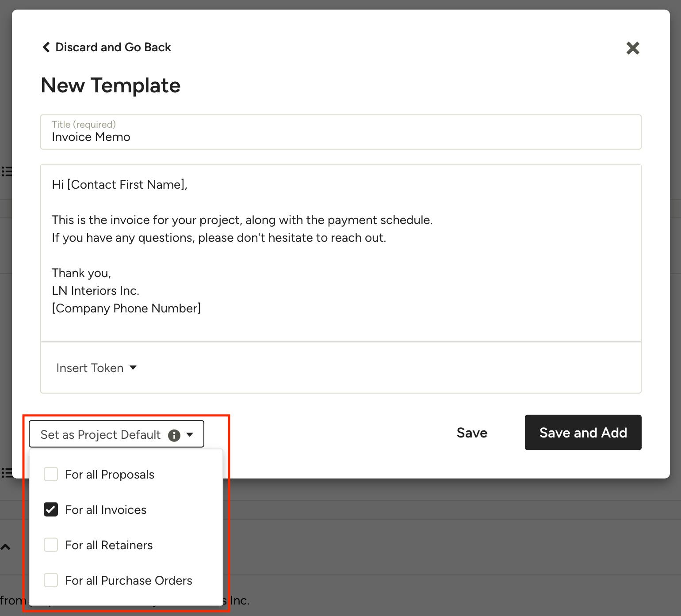Image resolution: width=681 pixels, height=616 pixels.
Task: Open the Insert Token dropdown
Action: coord(96,368)
